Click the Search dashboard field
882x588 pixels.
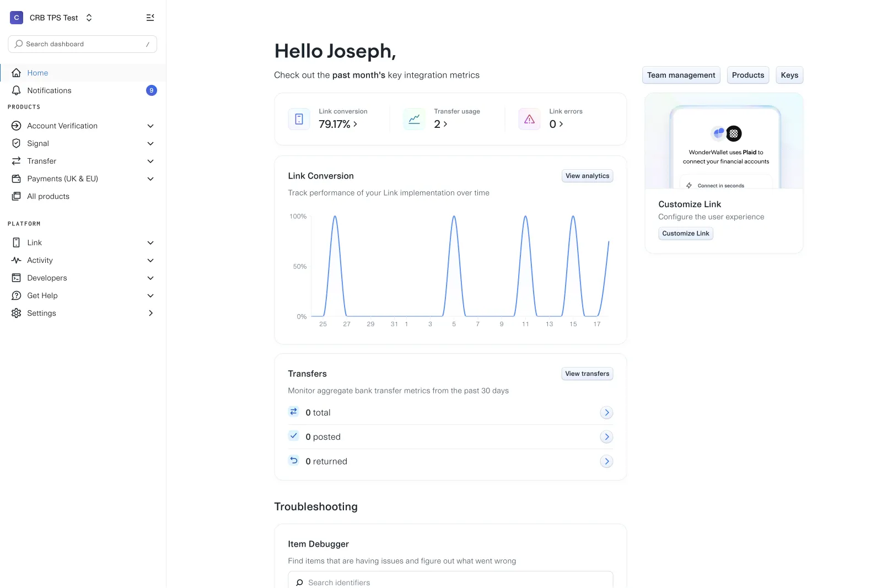click(83, 44)
